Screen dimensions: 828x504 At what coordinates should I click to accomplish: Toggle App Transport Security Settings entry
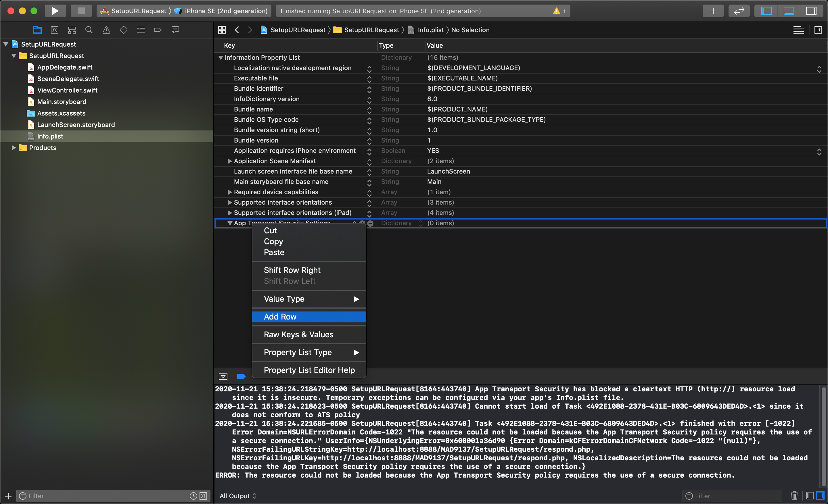coord(229,223)
